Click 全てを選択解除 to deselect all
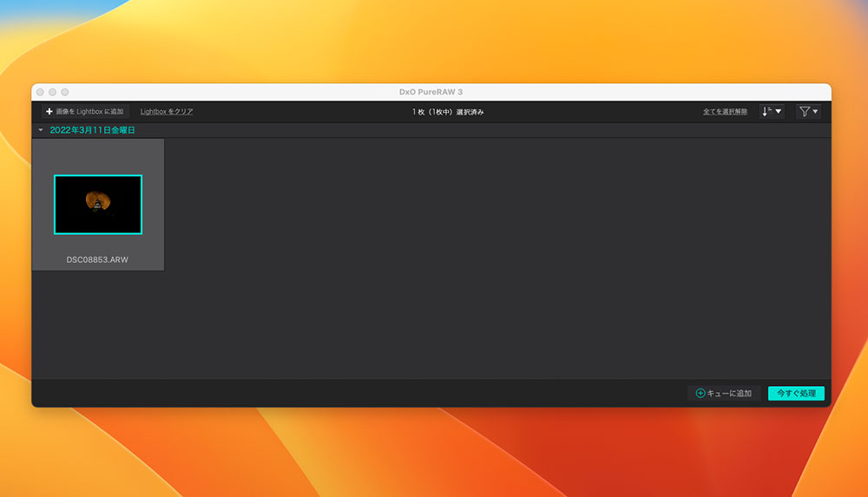The width and height of the screenshot is (868, 497). [725, 111]
